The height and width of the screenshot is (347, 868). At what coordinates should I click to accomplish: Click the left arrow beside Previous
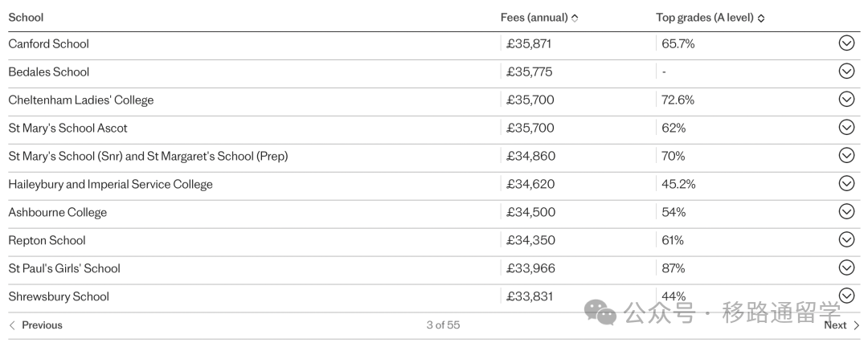coord(12,325)
